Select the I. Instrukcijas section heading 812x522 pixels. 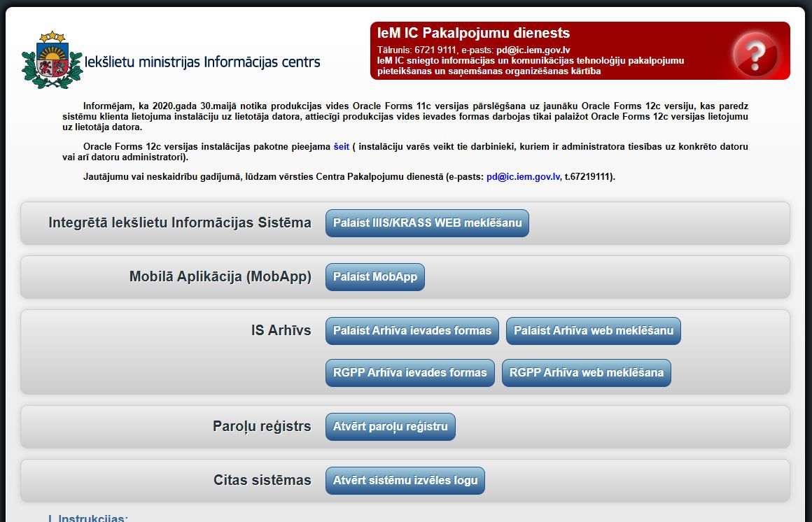click(87, 519)
